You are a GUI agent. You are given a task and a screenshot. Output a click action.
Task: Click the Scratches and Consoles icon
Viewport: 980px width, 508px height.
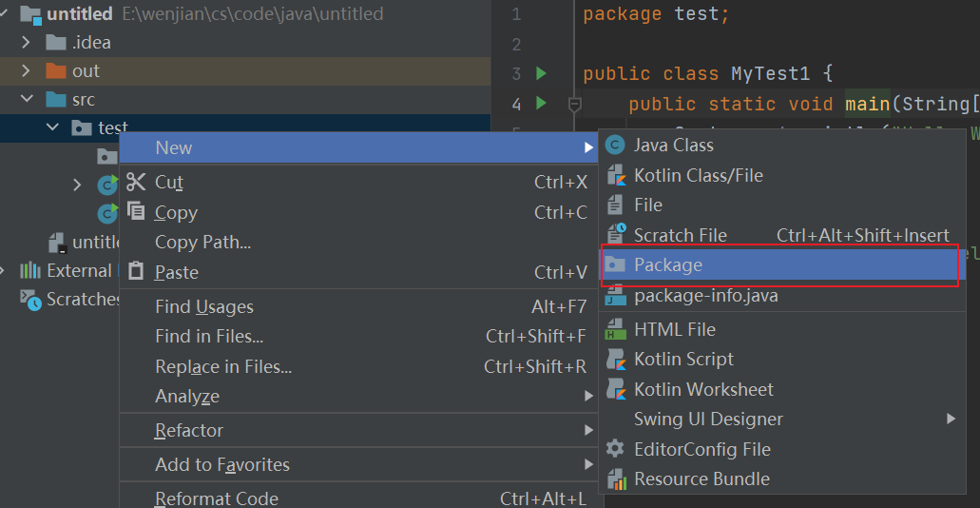coord(30,299)
